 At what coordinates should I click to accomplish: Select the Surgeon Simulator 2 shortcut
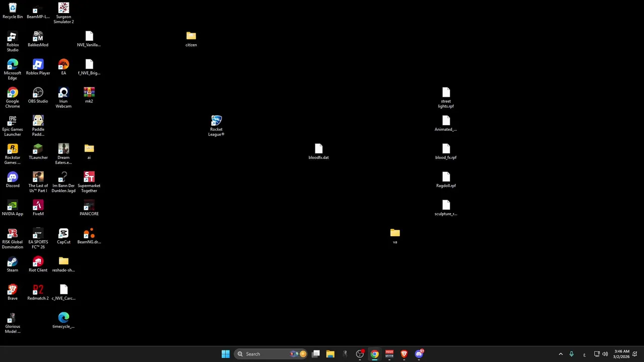[63, 13]
